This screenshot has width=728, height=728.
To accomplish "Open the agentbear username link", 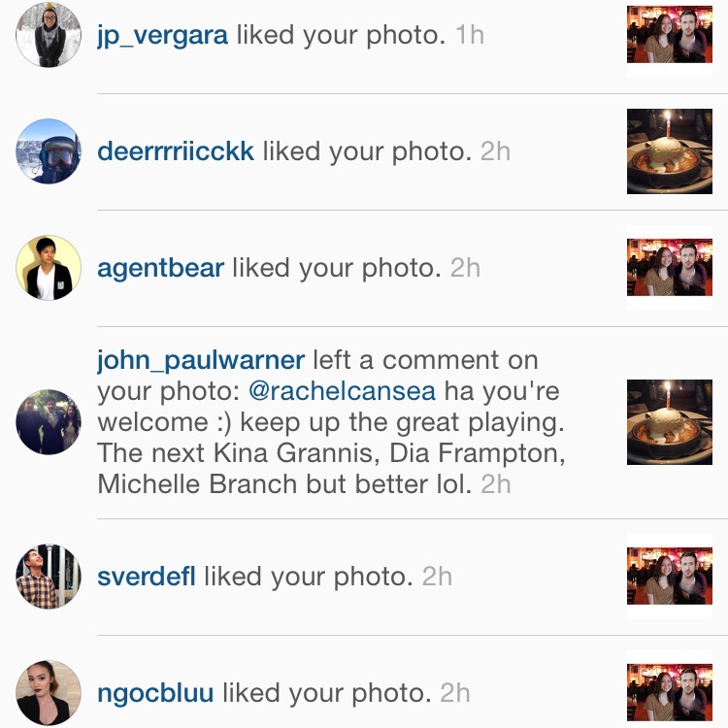I will pyautogui.click(x=160, y=268).
